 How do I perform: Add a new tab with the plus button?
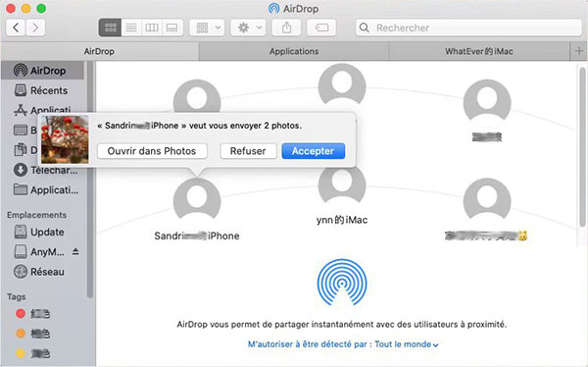[x=578, y=51]
